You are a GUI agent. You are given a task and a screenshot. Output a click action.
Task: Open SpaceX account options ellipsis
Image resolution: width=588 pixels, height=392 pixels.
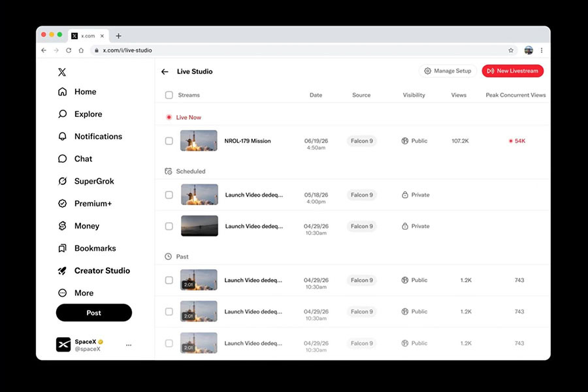click(129, 345)
